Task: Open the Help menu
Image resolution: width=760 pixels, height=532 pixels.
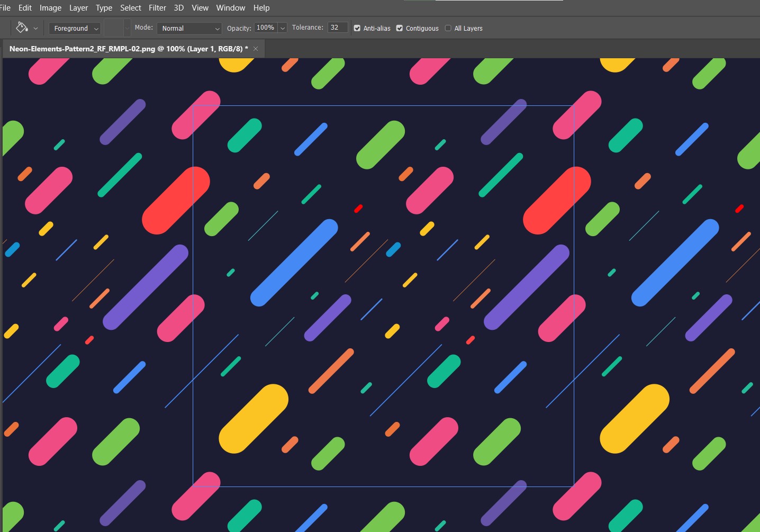Action: point(261,8)
